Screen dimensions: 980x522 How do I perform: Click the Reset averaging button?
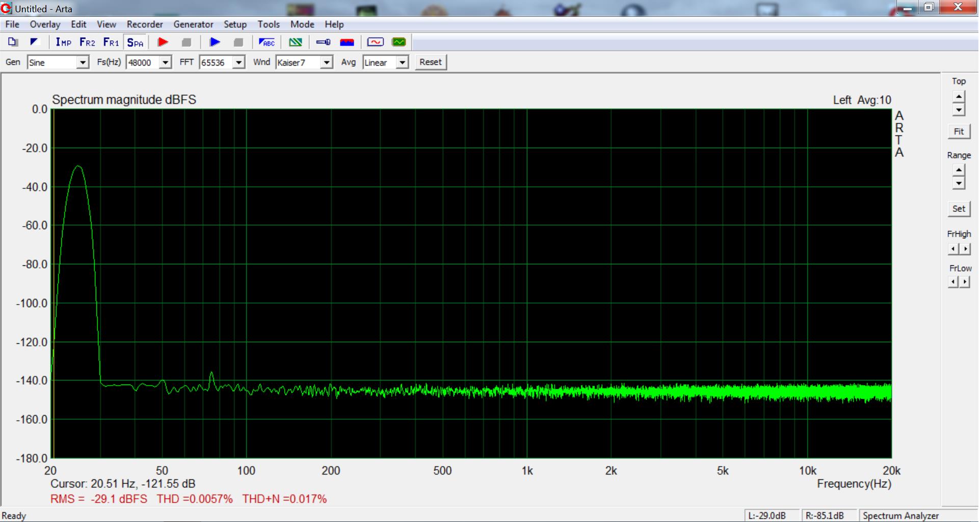[x=431, y=62]
